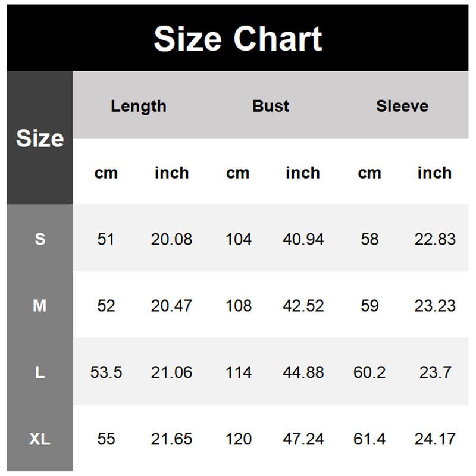The image size is (476, 476).
Task: Click the 44.88 bust inch value
Action: (303, 372)
